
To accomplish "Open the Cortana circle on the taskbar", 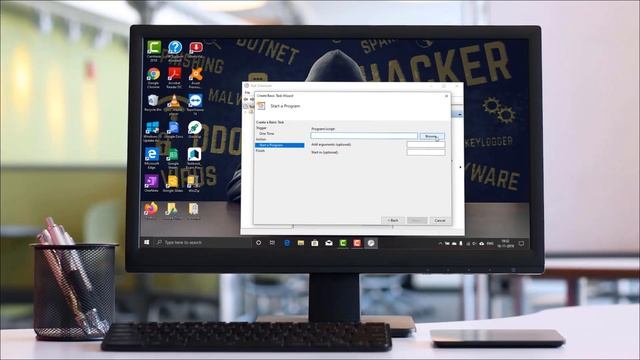I will (258, 243).
